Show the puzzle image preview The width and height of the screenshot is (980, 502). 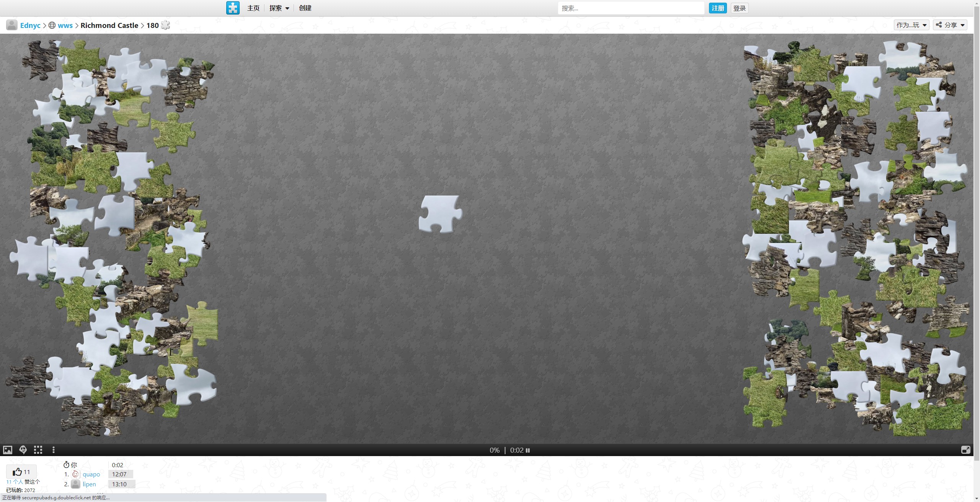click(x=8, y=450)
